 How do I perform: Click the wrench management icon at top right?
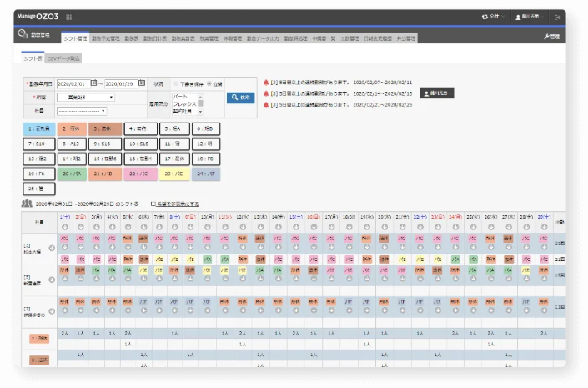(547, 38)
